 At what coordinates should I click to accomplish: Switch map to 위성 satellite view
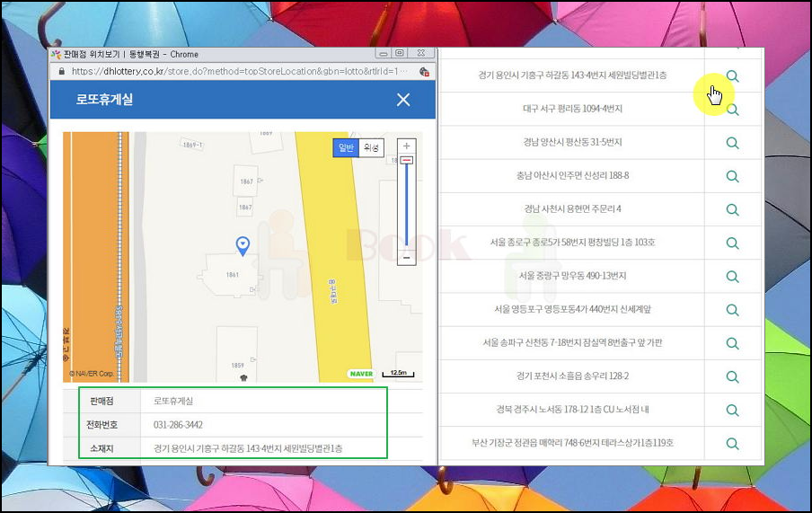[x=371, y=147]
